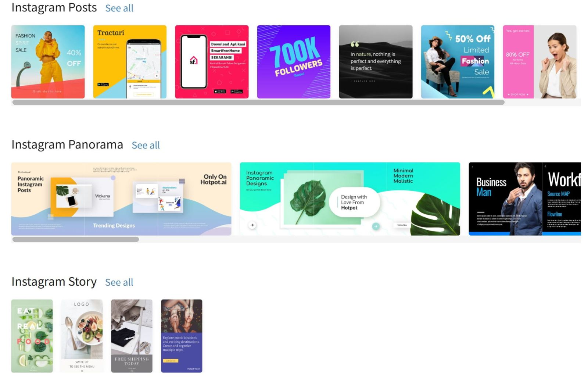Open the 50% Off Limited Fashion Sale template
588x379 pixels.
[458, 62]
